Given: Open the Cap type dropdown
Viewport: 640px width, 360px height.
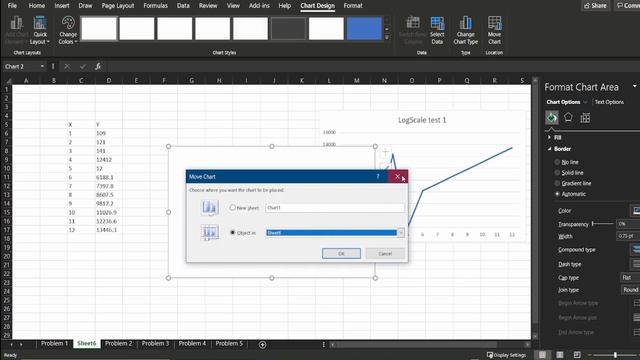Looking at the screenshot, I should (x=630, y=278).
